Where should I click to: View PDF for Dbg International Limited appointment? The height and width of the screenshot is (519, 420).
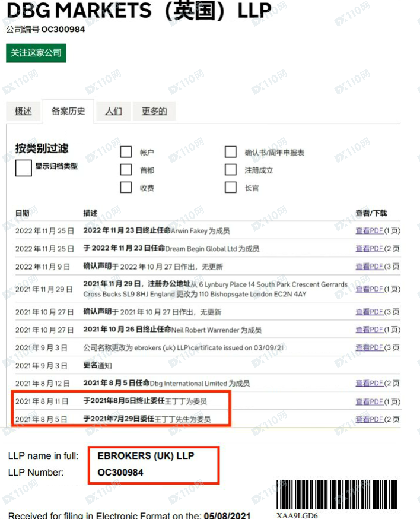point(369,384)
